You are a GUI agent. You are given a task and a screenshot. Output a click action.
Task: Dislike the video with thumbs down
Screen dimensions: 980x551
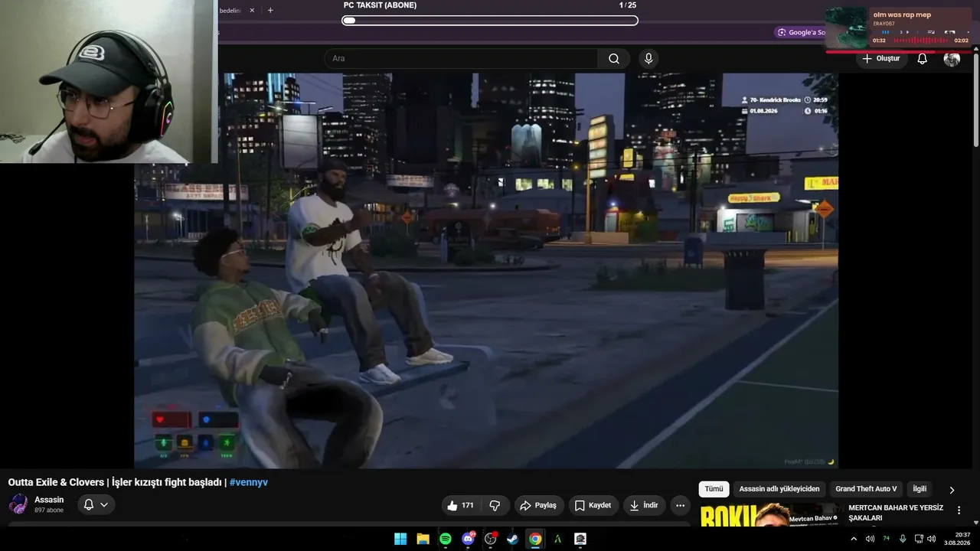[x=495, y=505]
